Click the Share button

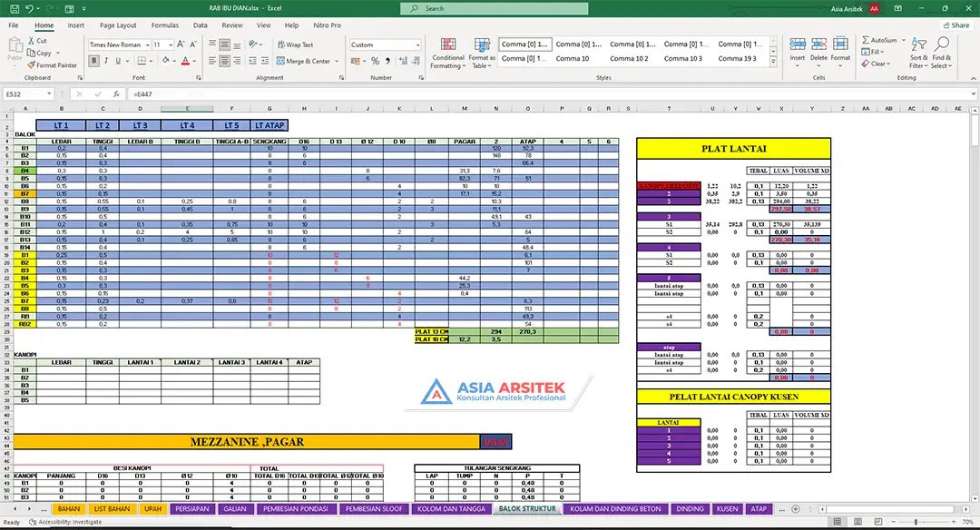pos(955,25)
